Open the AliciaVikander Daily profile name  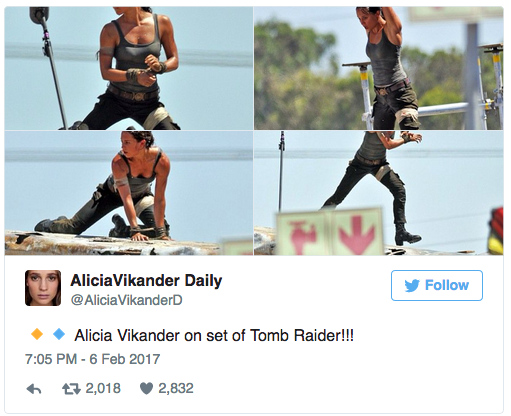[x=146, y=281]
